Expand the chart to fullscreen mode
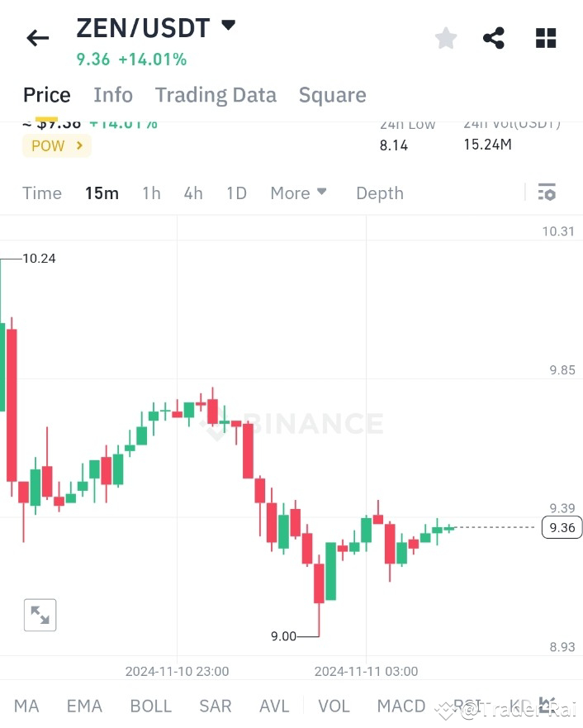Image resolution: width=583 pixels, height=728 pixels. click(x=40, y=615)
